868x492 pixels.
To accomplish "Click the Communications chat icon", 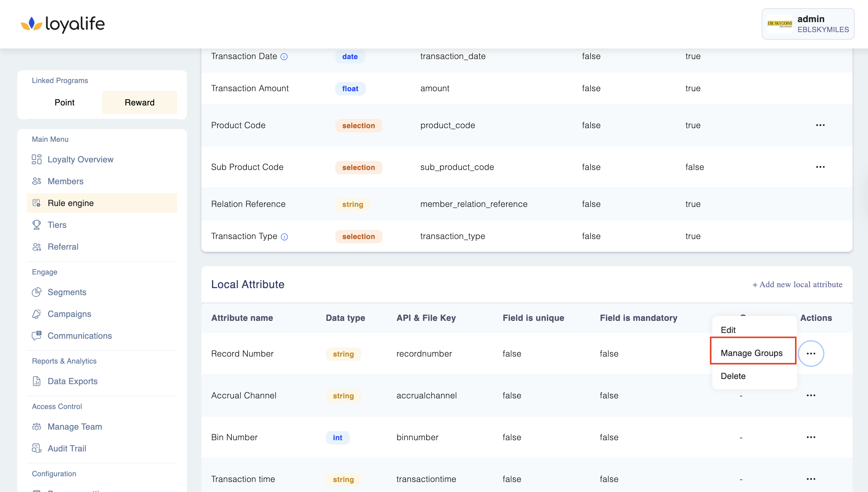I will point(36,336).
